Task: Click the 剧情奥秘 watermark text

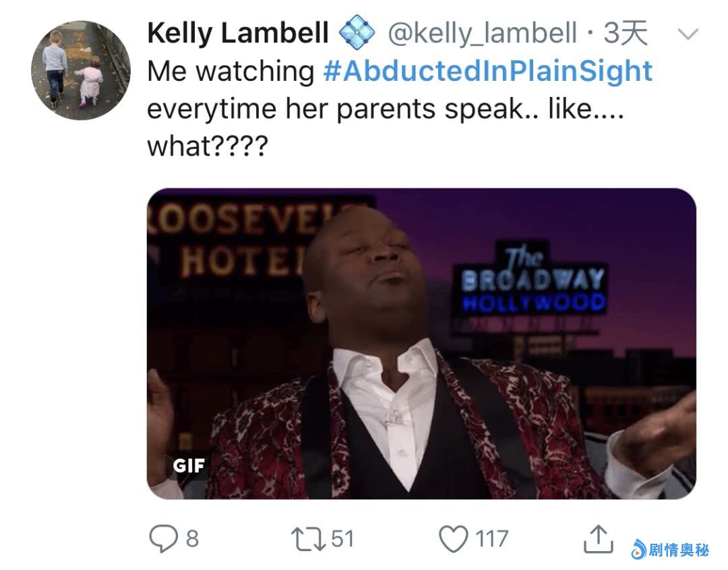Action: tap(679, 550)
